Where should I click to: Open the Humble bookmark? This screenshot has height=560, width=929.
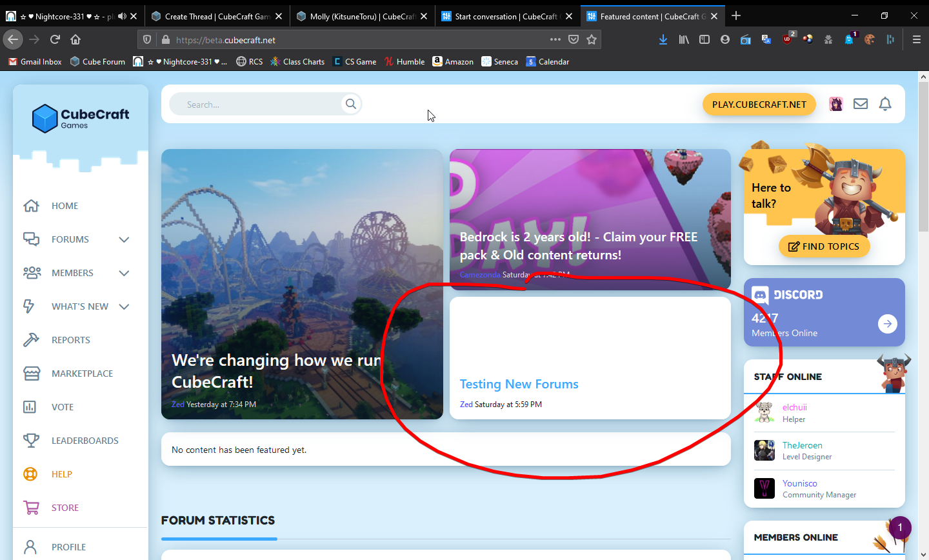(x=405, y=61)
